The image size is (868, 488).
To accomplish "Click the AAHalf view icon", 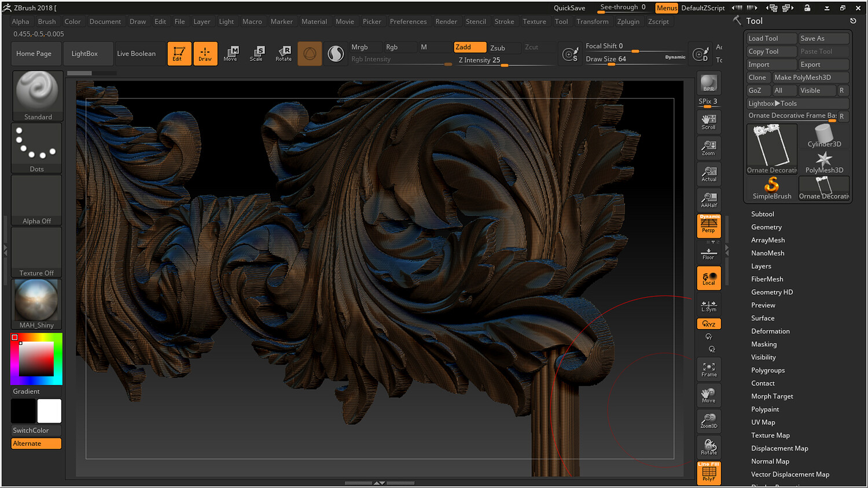I will 708,199.
